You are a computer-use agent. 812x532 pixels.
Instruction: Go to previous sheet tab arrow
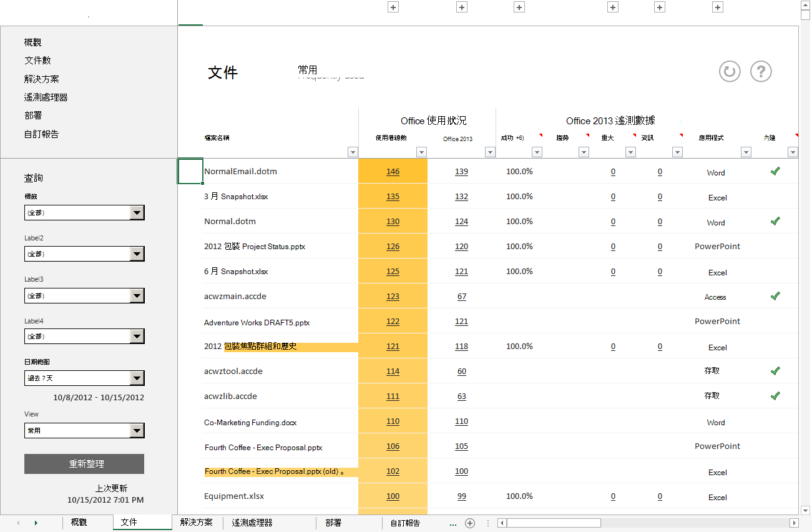[18, 523]
